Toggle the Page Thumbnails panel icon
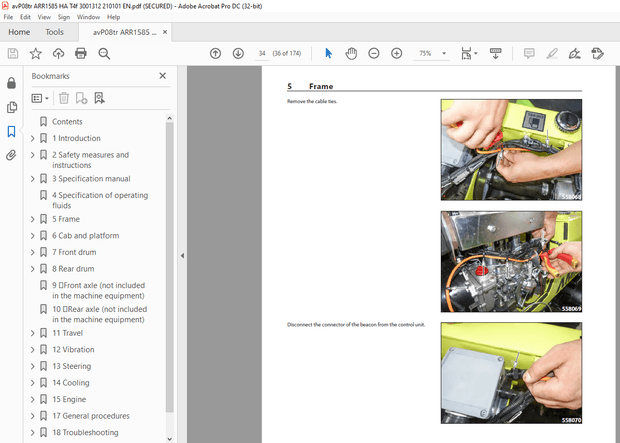The height and width of the screenshot is (443, 620). (x=11, y=107)
